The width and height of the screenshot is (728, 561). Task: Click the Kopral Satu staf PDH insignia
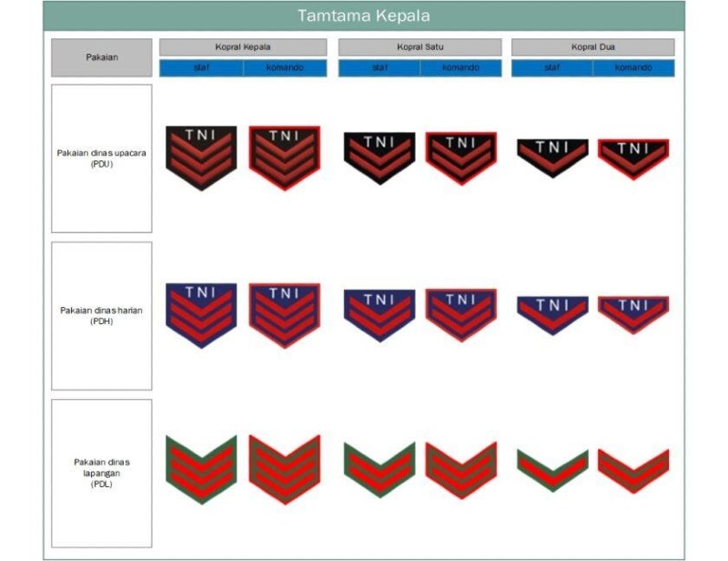(x=379, y=316)
